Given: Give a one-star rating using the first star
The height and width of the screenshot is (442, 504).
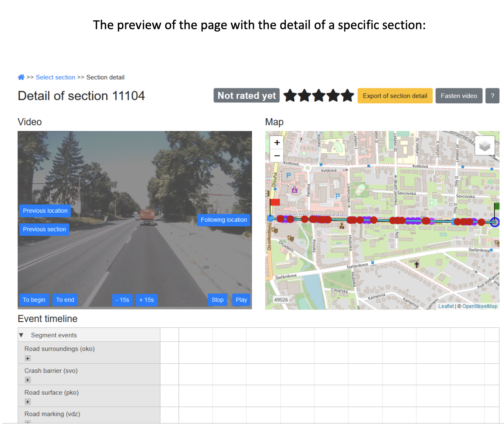Looking at the screenshot, I should pyautogui.click(x=290, y=96).
